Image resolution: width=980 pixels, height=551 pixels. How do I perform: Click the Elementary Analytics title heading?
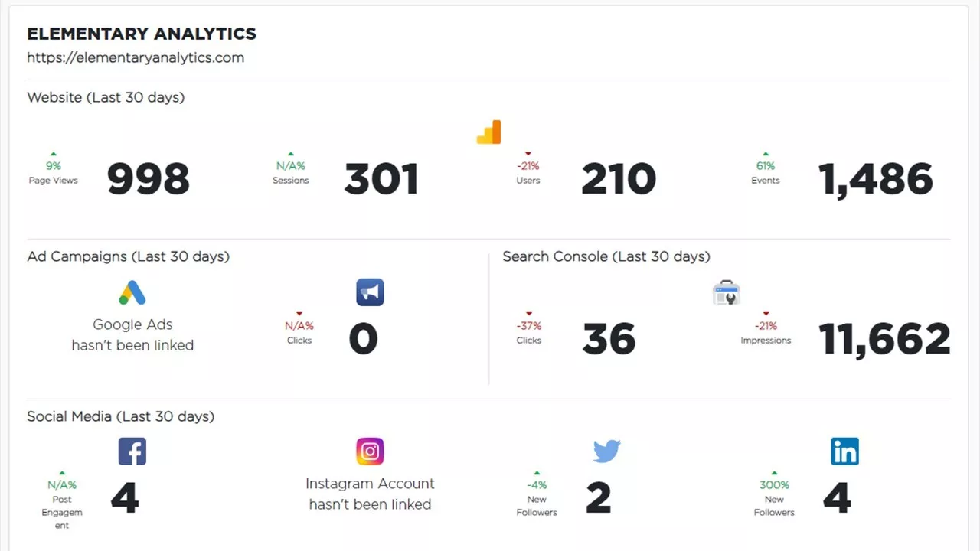pos(142,34)
